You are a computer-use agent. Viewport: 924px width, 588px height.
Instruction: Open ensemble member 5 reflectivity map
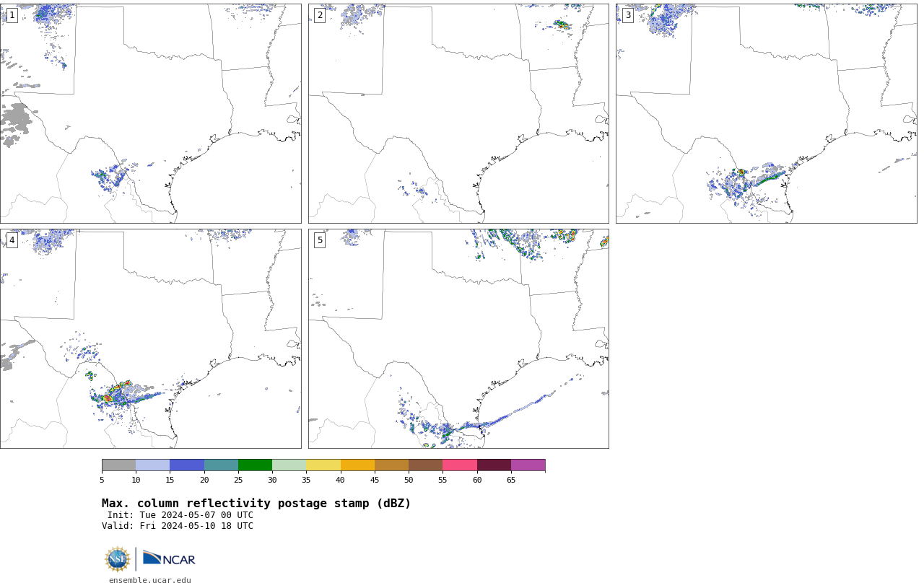[x=458, y=338]
